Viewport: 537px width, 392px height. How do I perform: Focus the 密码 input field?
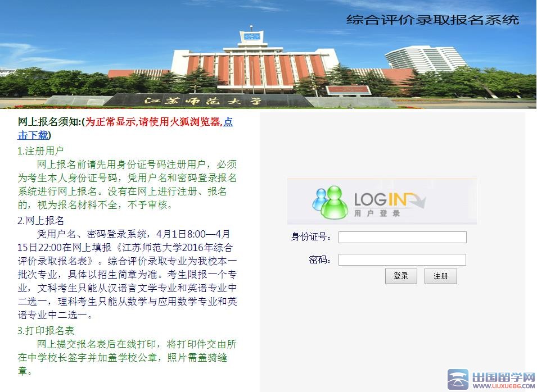pyautogui.click(x=402, y=259)
